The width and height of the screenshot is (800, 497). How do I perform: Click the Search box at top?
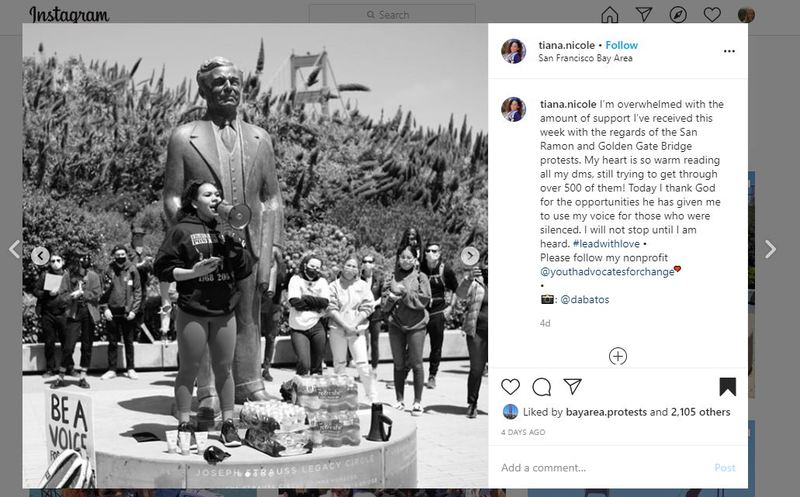pyautogui.click(x=392, y=14)
